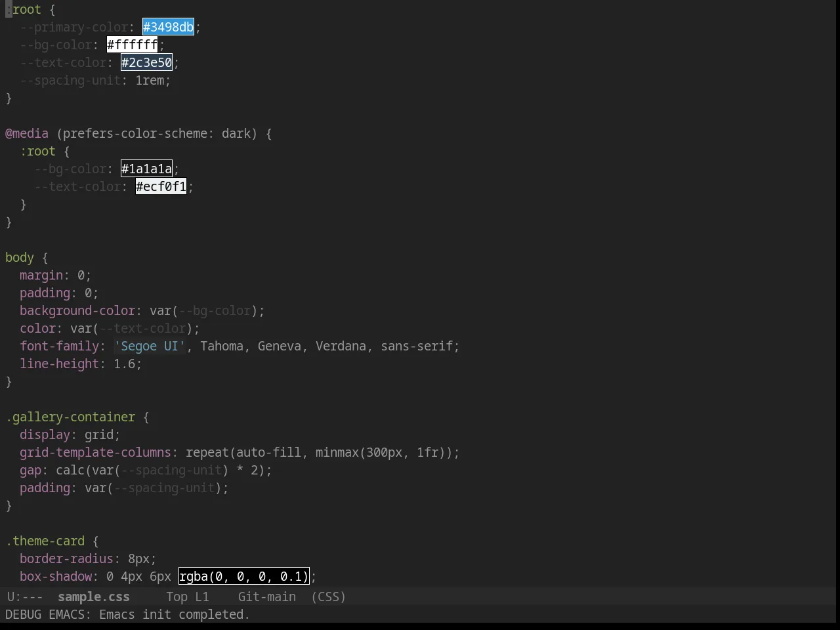Click the word Tahoma
Viewport: 840px width, 630px height.
[x=222, y=346]
